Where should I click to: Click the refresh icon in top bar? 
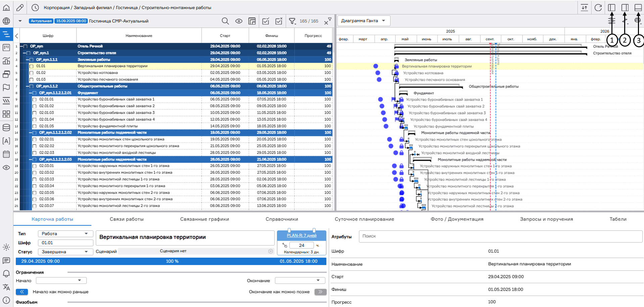pos(598,8)
